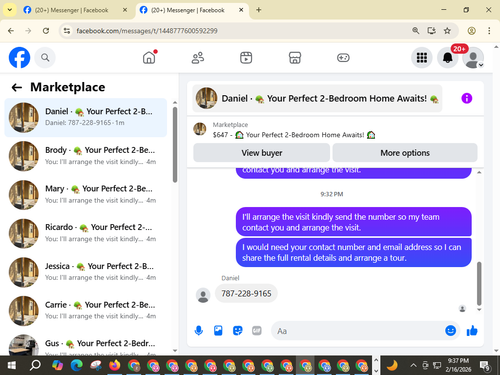
Task: Launch Microsoft Edge from the taskbar
Action: (76, 366)
